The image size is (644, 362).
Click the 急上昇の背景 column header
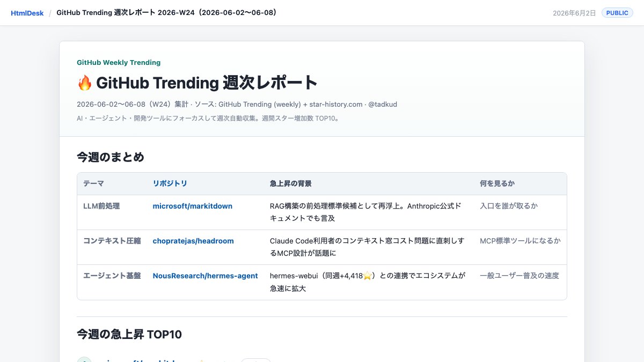(x=290, y=183)
